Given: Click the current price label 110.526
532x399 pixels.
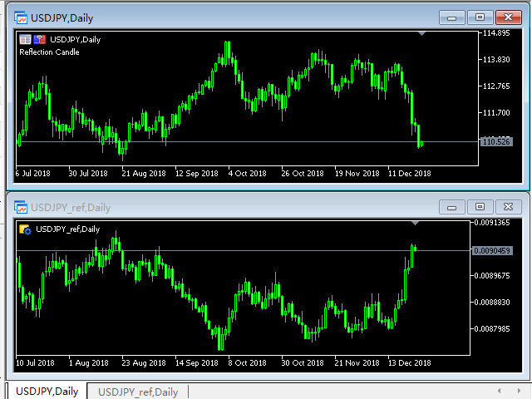Looking at the screenshot, I should point(496,142).
